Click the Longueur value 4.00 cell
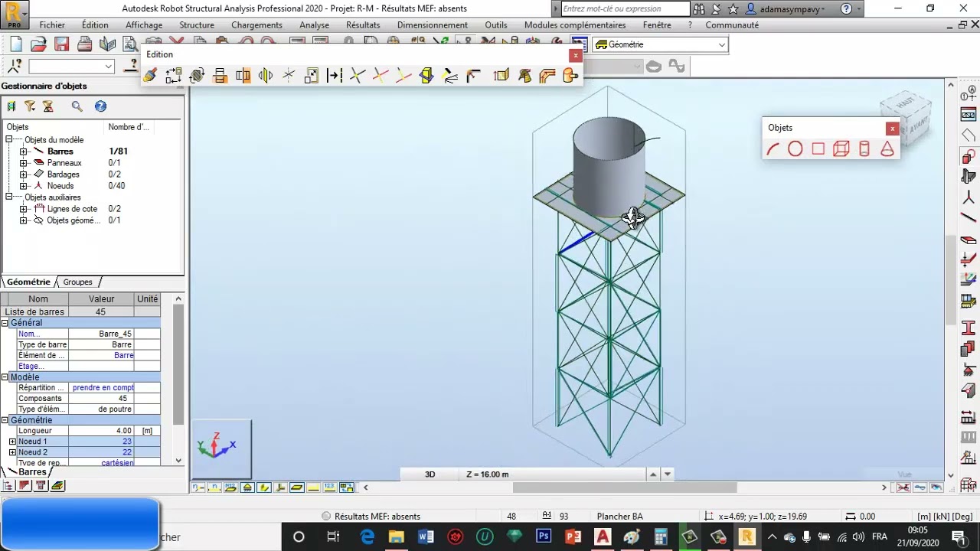The height and width of the screenshot is (551, 980). point(101,431)
